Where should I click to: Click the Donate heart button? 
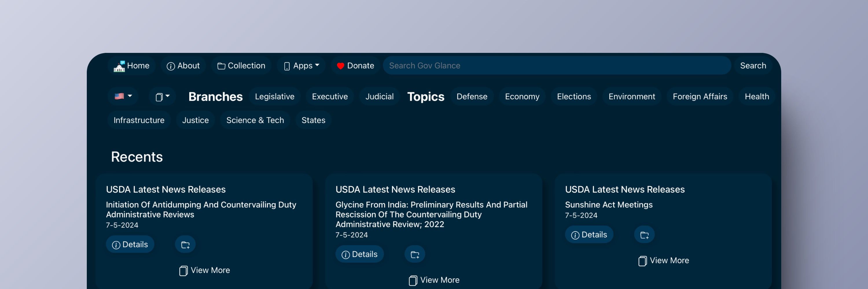tap(355, 66)
